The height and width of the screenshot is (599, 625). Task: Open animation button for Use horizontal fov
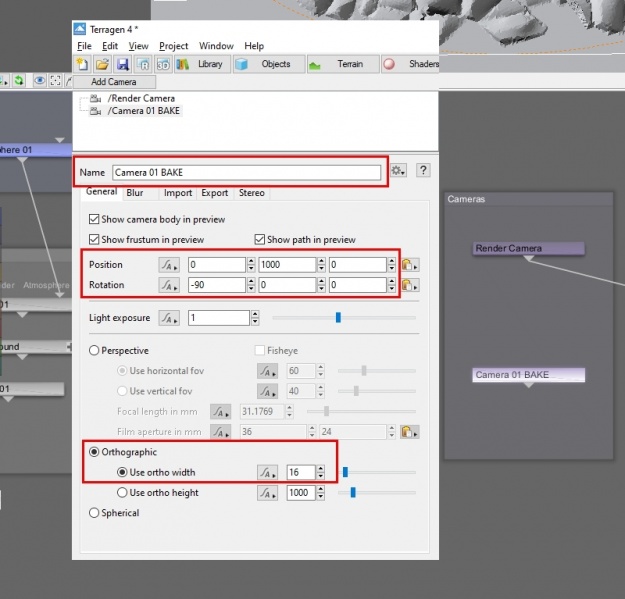pyautogui.click(x=267, y=371)
